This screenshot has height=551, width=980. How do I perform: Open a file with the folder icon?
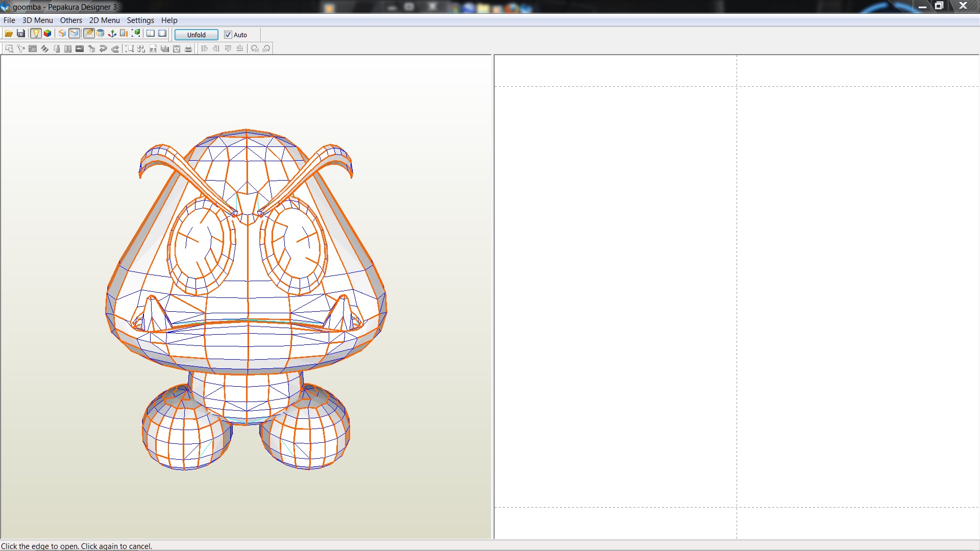[x=9, y=34]
